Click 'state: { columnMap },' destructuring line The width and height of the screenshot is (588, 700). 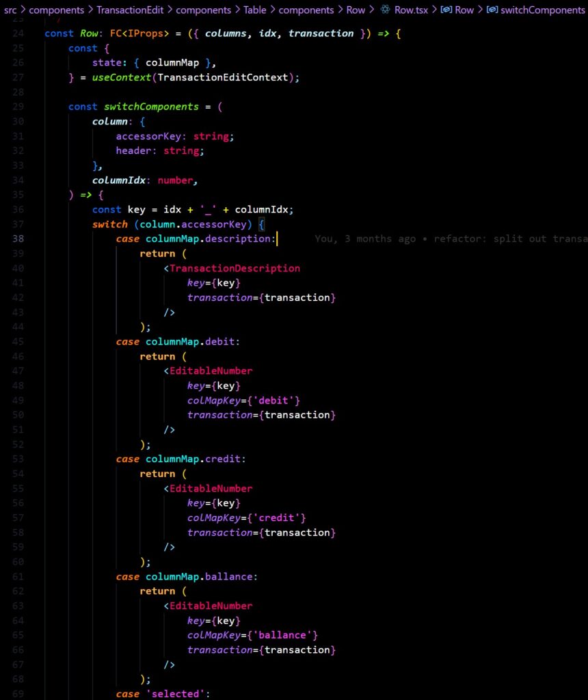point(154,62)
